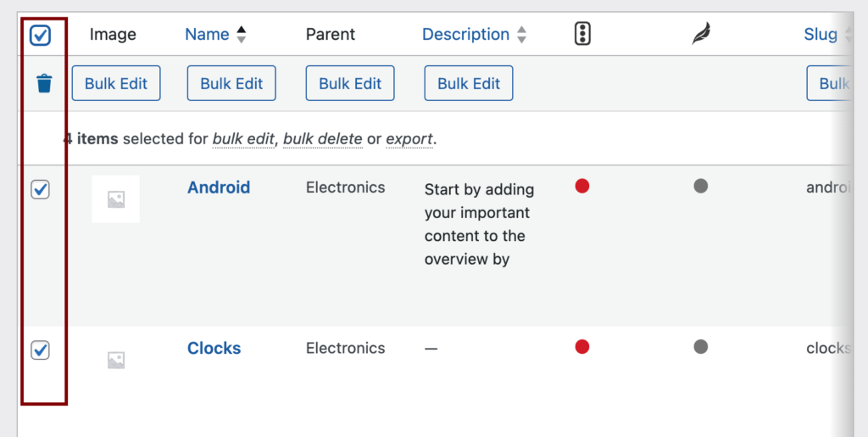
Task: Uncheck the Android row checkbox
Action: coord(40,190)
